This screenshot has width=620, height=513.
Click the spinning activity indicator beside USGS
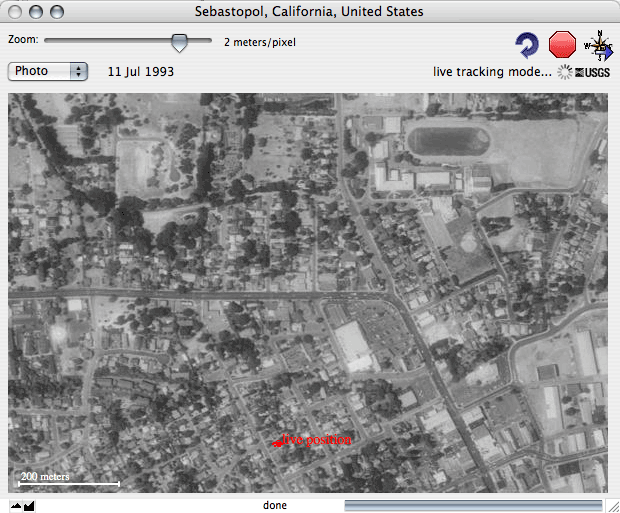[x=565, y=72]
